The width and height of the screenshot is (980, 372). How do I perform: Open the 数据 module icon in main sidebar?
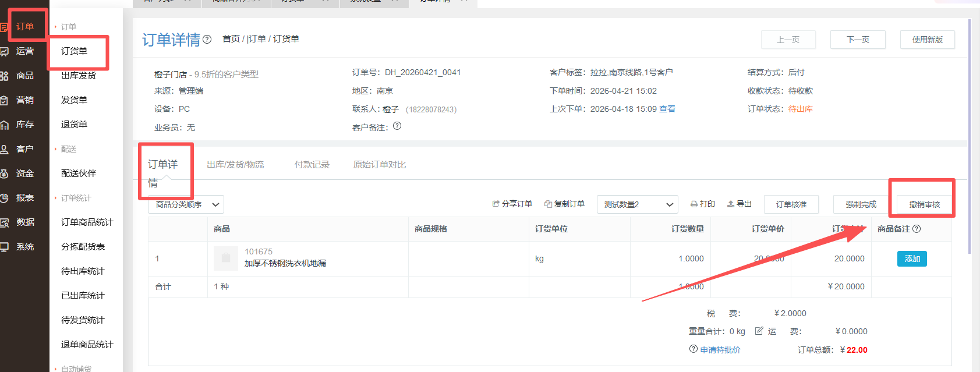4,222
